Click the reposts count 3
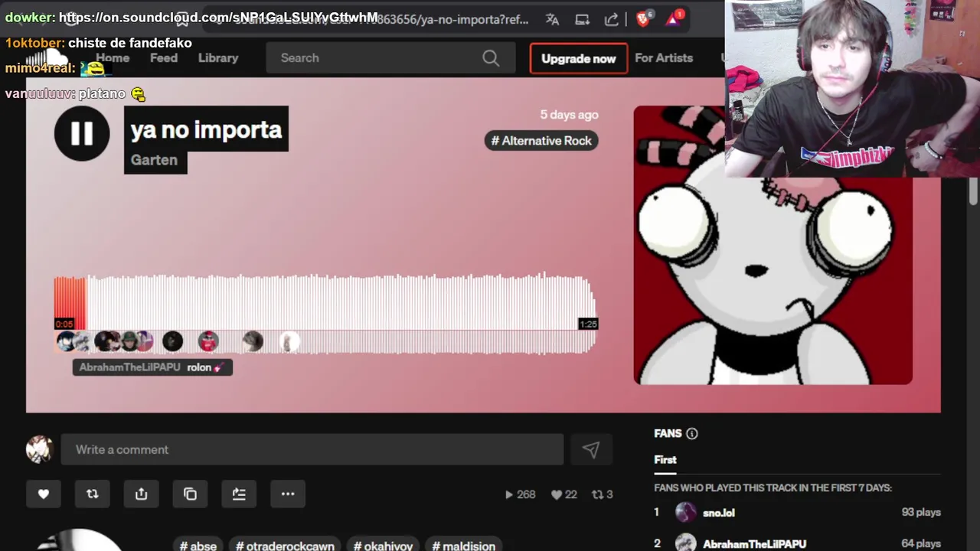980x551 pixels. [x=603, y=494]
